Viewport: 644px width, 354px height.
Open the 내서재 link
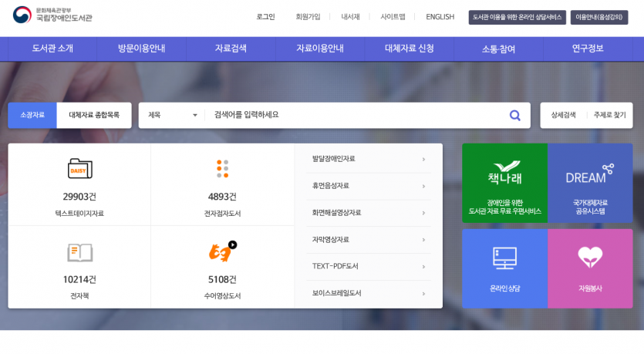pos(350,17)
